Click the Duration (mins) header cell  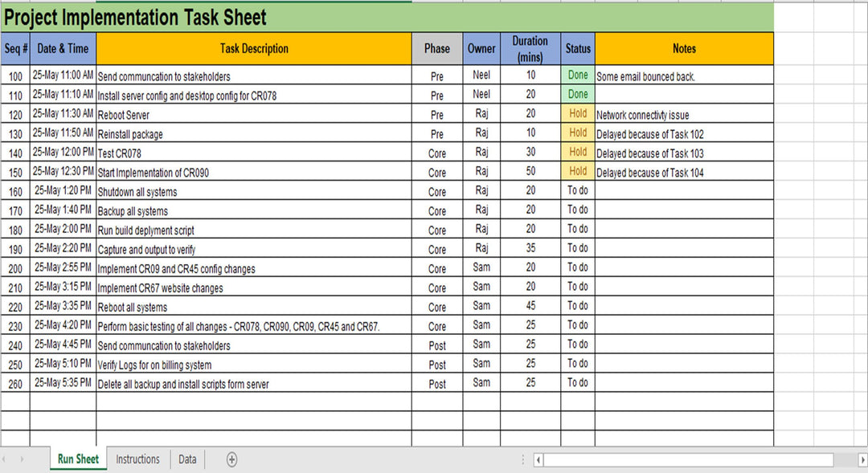click(530, 49)
